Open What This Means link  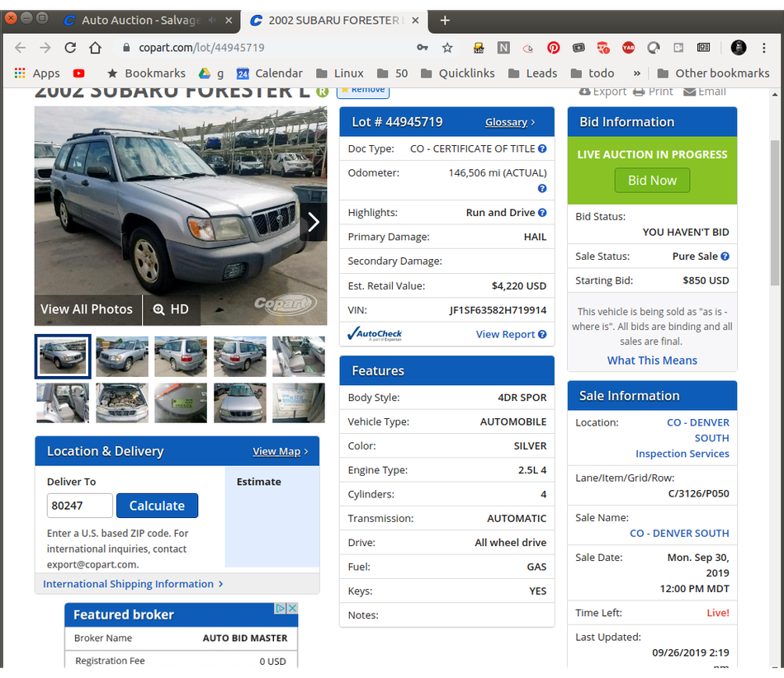click(652, 360)
